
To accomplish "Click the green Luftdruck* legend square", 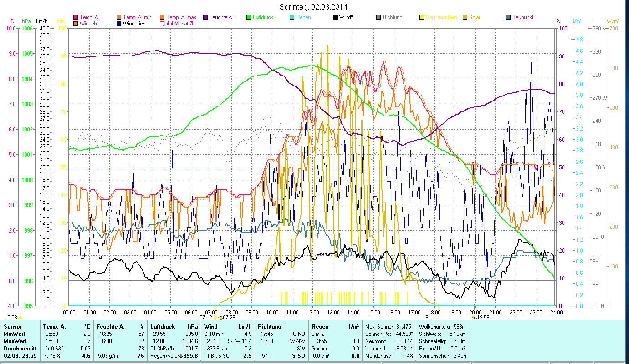I will coord(249,17).
